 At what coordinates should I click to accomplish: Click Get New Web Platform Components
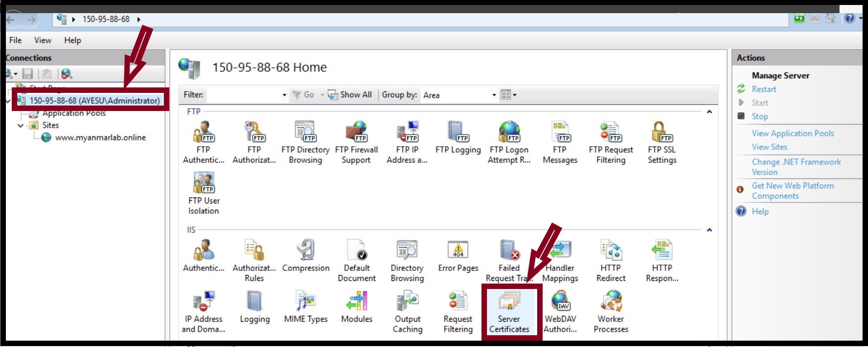(x=793, y=191)
